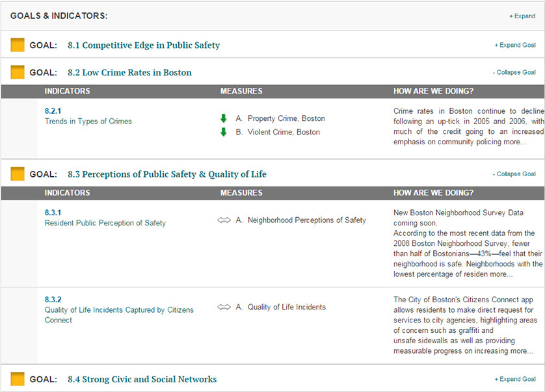Click the sideways arrow beside Neighborhood Perceptions
Image resolution: width=545 pixels, height=392 pixels.
[x=224, y=220]
